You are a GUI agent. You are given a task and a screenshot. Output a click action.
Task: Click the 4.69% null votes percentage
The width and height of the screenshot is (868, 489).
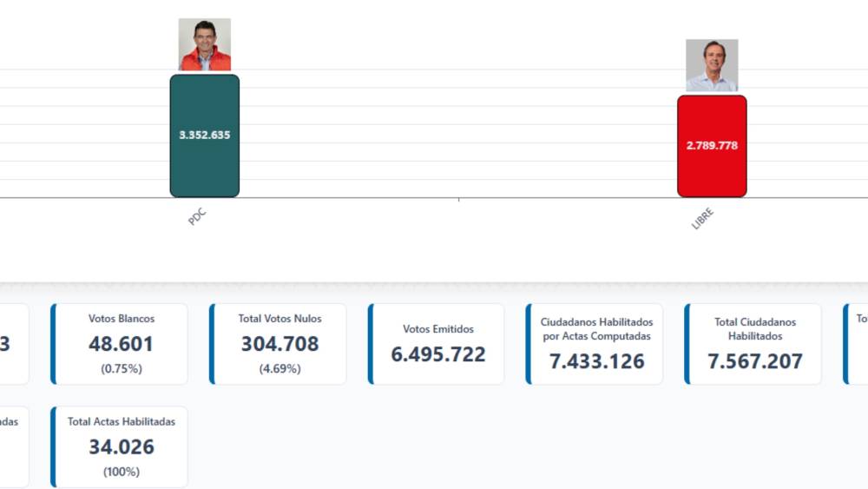pyautogui.click(x=279, y=368)
